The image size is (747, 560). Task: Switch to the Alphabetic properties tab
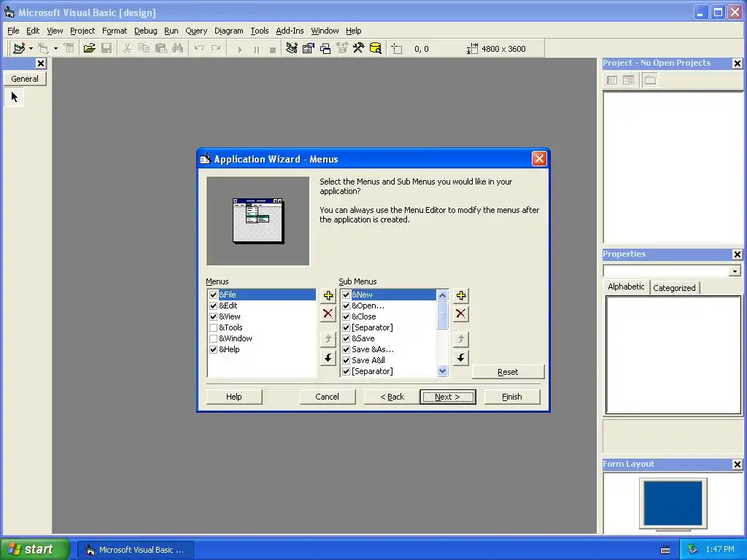coord(626,287)
